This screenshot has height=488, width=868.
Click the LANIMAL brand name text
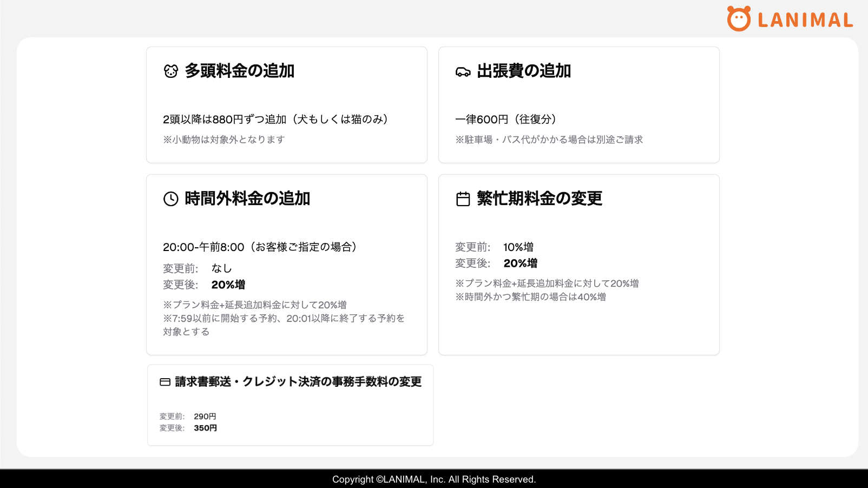click(x=805, y=21)
